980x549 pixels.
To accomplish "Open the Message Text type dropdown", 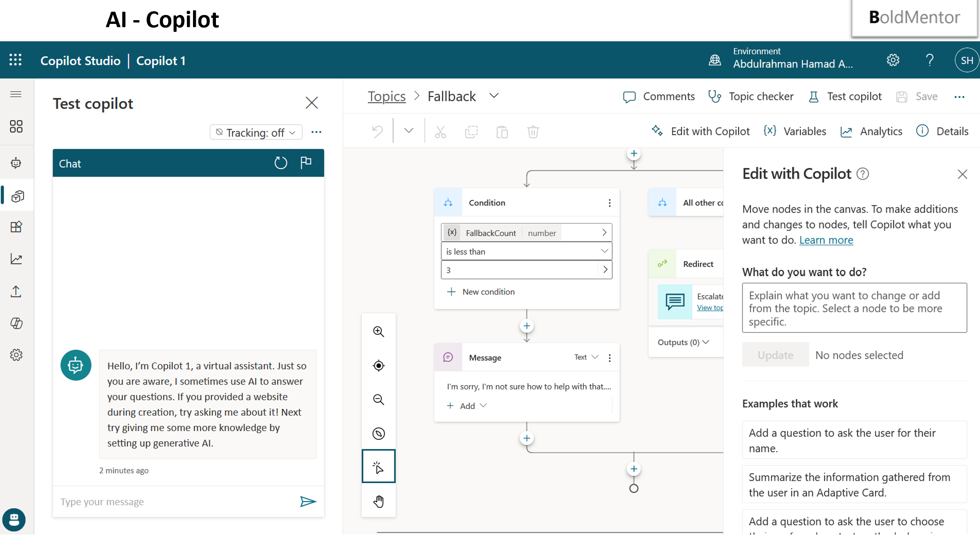I will click(x=587, y=357).
